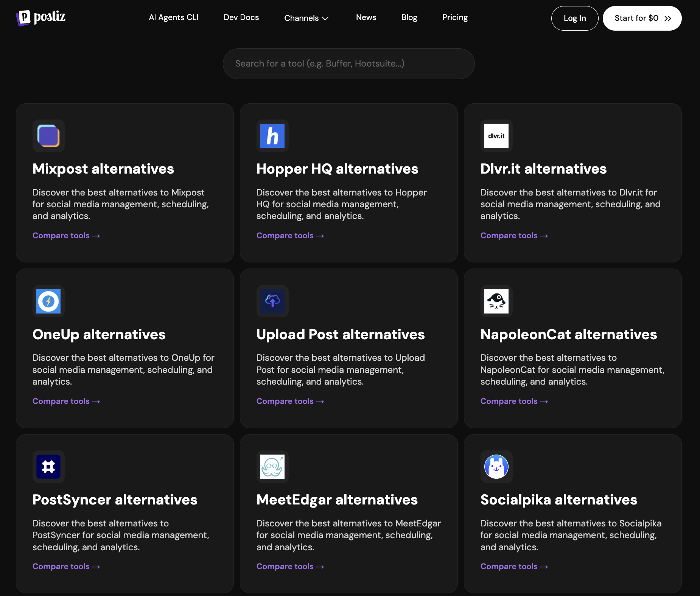Click the PostSyncer alternatives heading
The width and height of the screenshot is (700, 596).
(115, 500)
